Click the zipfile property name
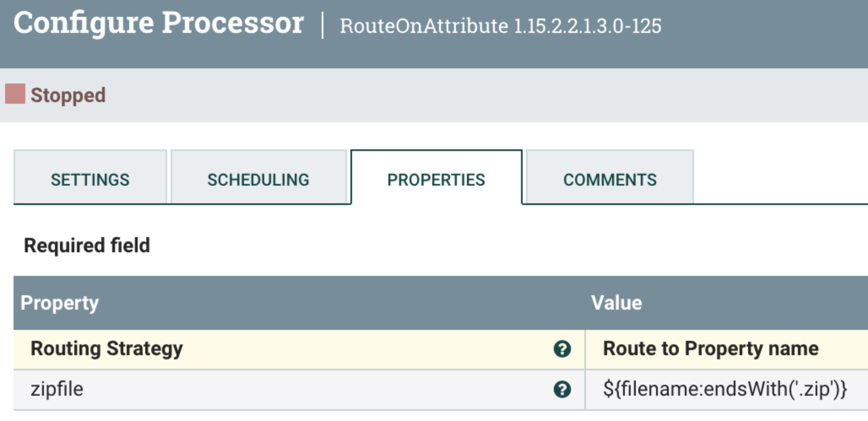868x421 pixels. click(x=57, y=389)
